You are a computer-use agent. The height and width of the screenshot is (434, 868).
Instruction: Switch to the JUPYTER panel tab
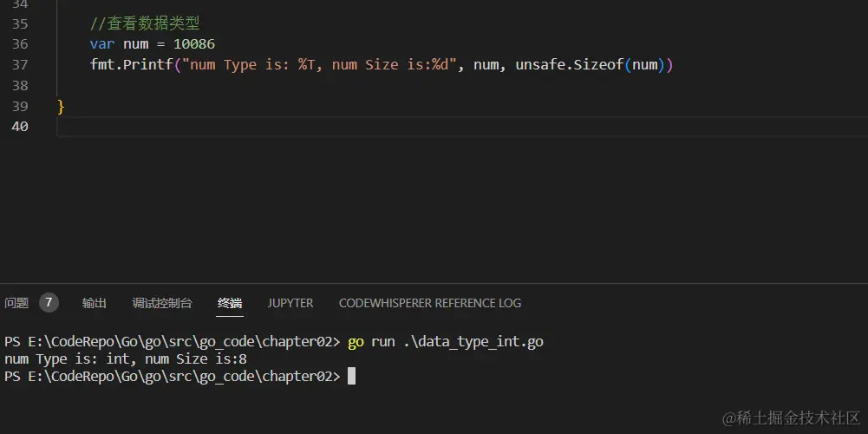[x=290, y=303]
